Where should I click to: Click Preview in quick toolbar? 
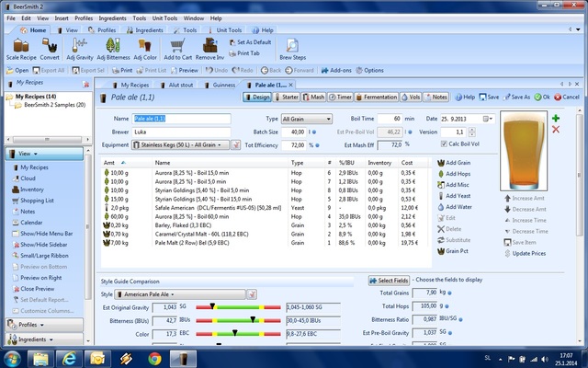185,70
